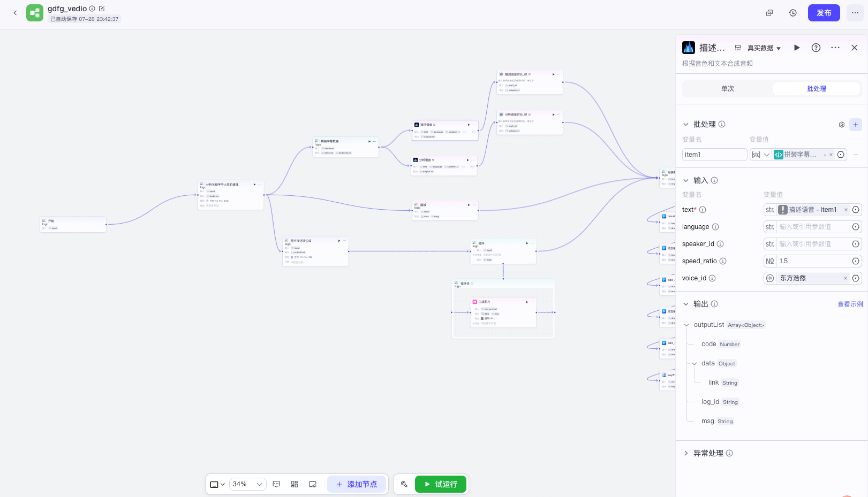Collapse the data Object tree node
This screenshot has height=497, width=868.
click(695, 363)
